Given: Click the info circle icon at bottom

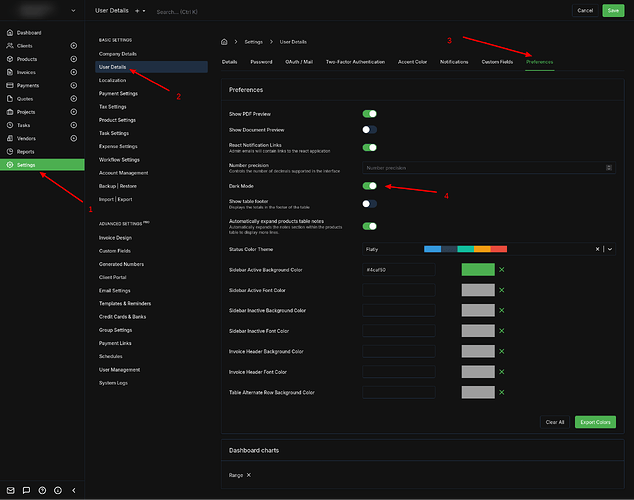Looking at the screenshot, I should (x=58, y=490).
